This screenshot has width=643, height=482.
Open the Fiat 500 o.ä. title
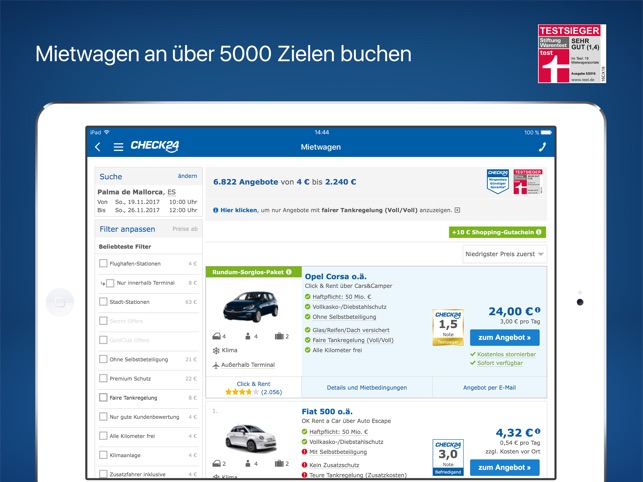coord(327,411)
